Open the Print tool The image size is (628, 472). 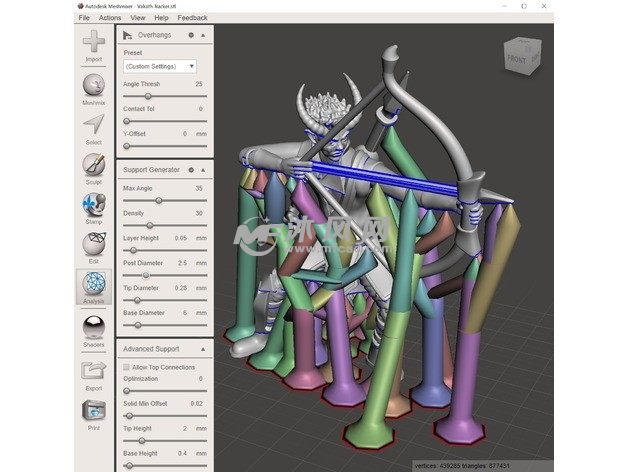93,410
